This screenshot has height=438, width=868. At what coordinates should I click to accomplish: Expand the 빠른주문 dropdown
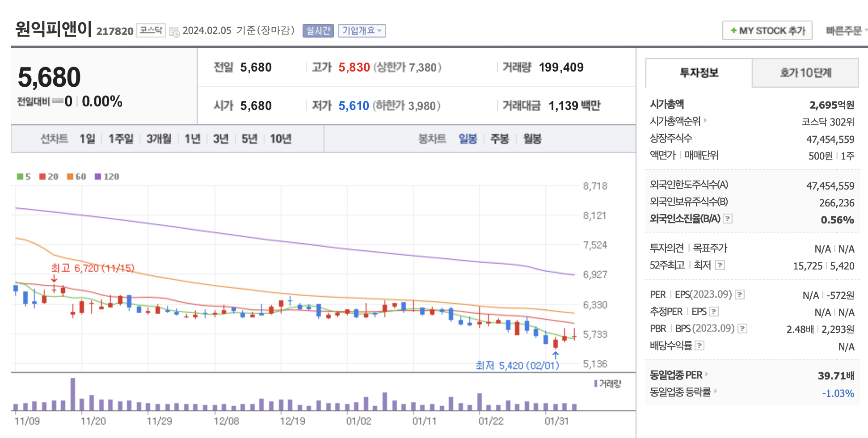tap(846, 31)
